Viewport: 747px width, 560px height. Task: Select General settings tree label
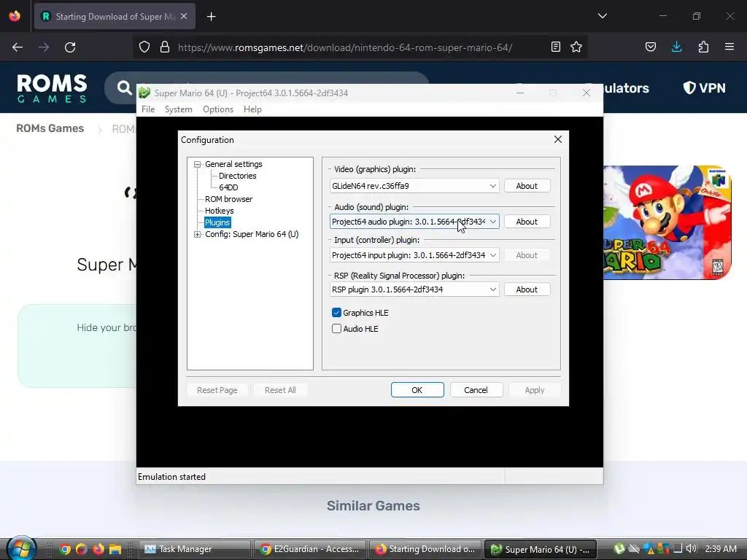tap(233, 164)
